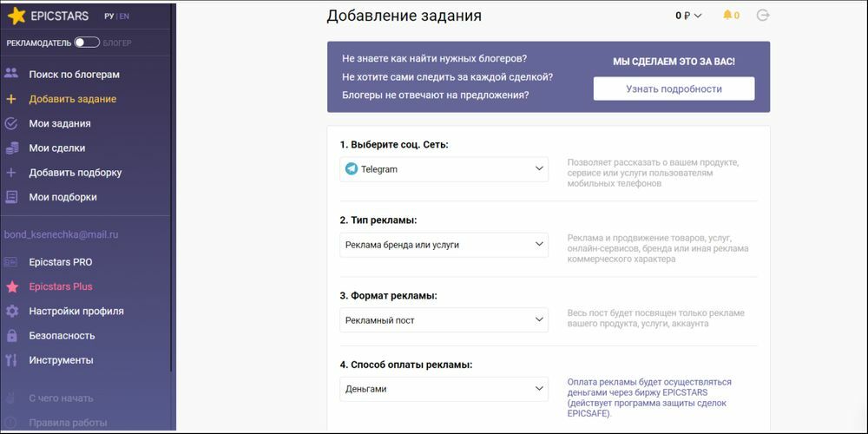Click the coins icon beside Мои сделки
Viewport: 868px width, 434px height.
click(x=11, y=148)
